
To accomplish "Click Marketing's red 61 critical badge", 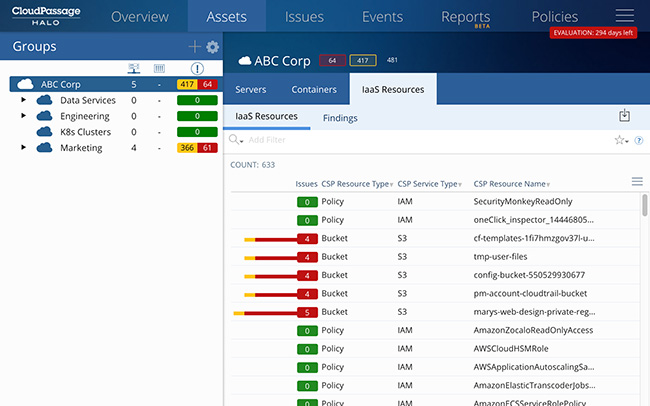I will (x=207, y=148).
